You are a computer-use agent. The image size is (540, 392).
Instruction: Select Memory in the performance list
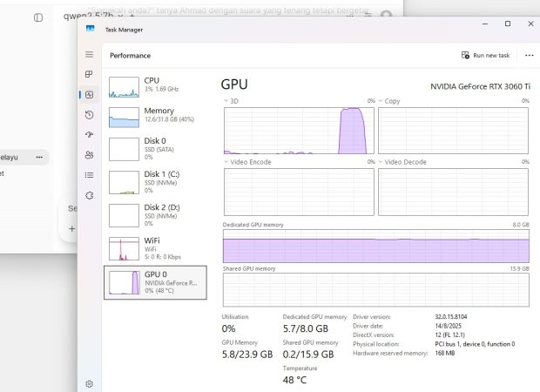(x=155, y=117)
